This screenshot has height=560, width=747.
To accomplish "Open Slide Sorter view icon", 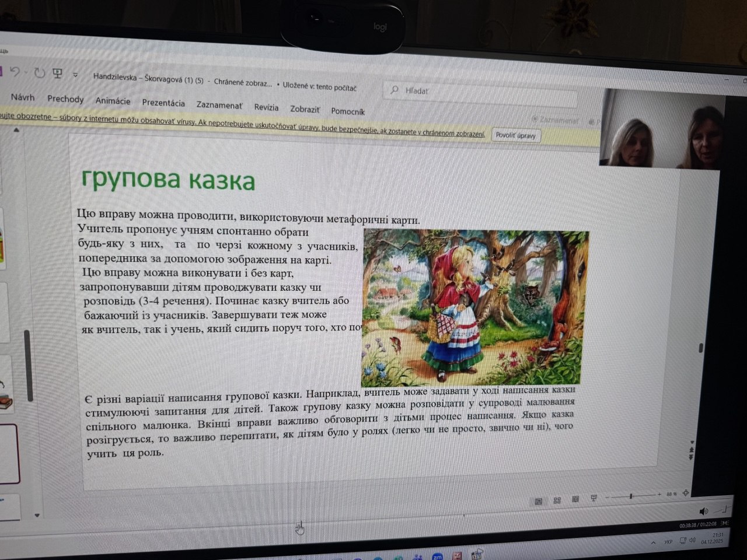I will tap(557, 500).
